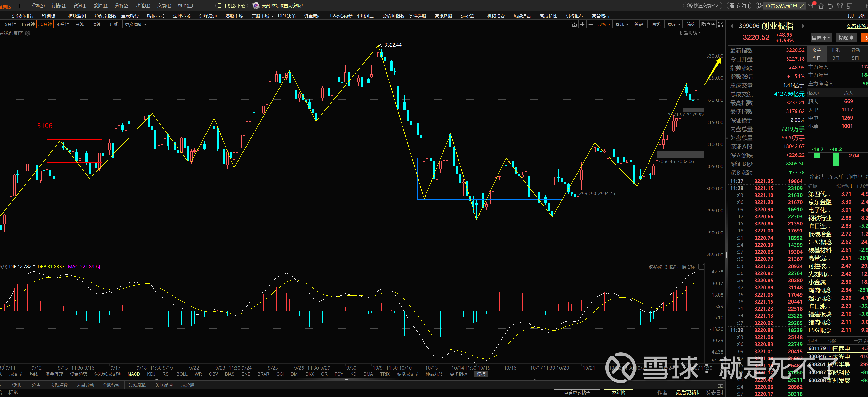The image size is (868, 397).
Task: Click the 快速交易F12 button
Action: (703, 6)
